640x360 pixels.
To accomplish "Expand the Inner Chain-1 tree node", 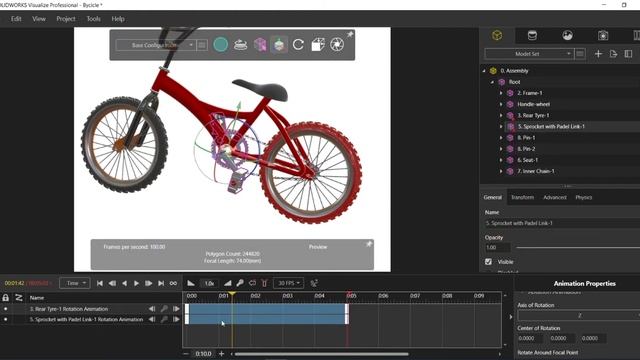I will (501, 171).
